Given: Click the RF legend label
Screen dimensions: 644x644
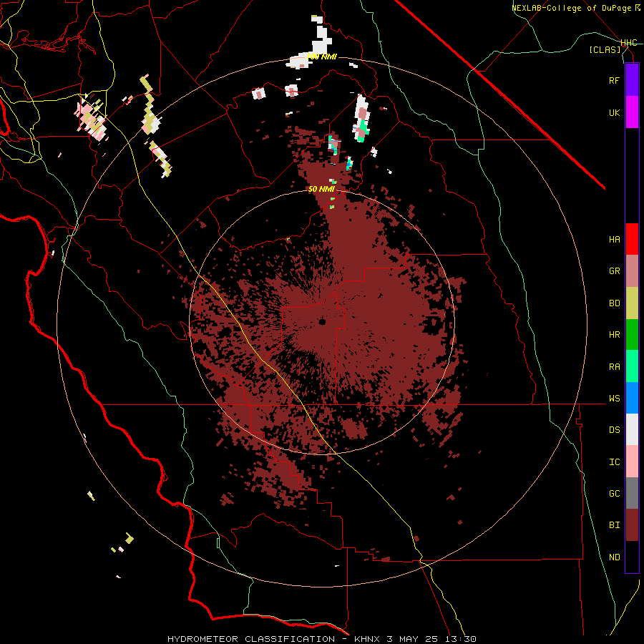Looking at the screenshot, I should (614, 80).
